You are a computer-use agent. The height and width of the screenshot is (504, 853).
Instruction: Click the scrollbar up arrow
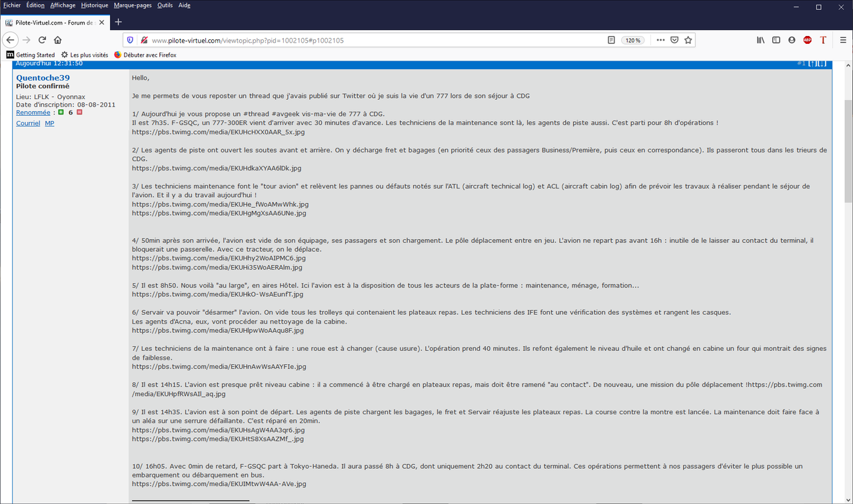coord(848,65)
